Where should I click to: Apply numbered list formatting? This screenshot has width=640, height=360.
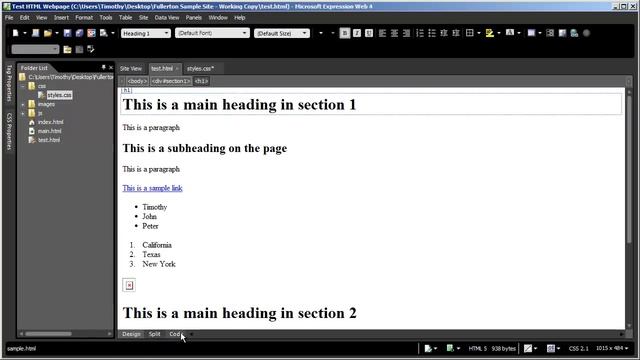click(x=420, y=33)
